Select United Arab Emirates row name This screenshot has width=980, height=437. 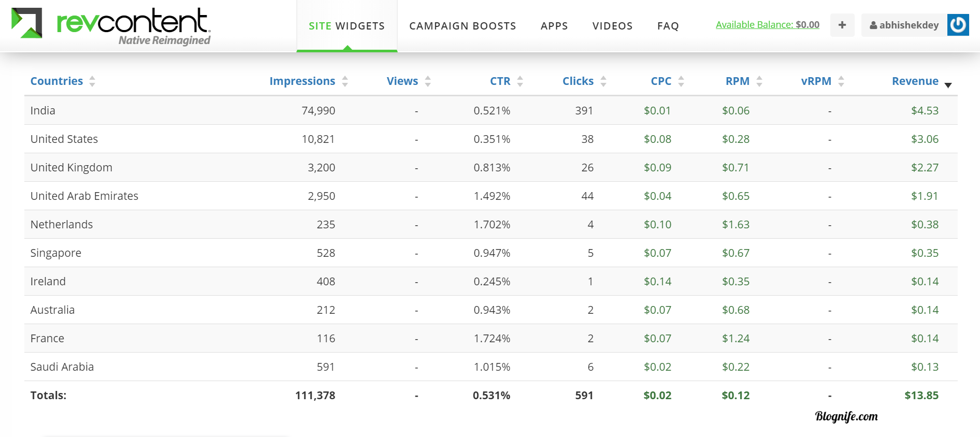pyautogui.click(x=84, y=196)
